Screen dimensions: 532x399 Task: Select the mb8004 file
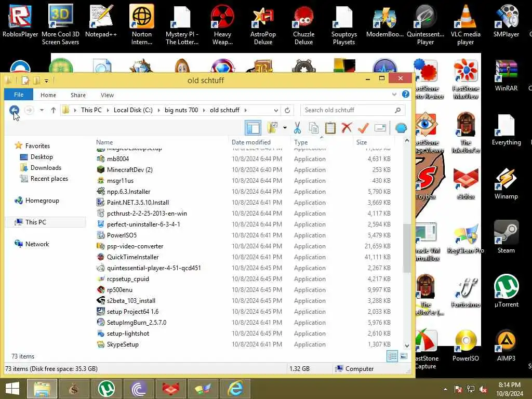pyautogui.click(x=118, y=159)
